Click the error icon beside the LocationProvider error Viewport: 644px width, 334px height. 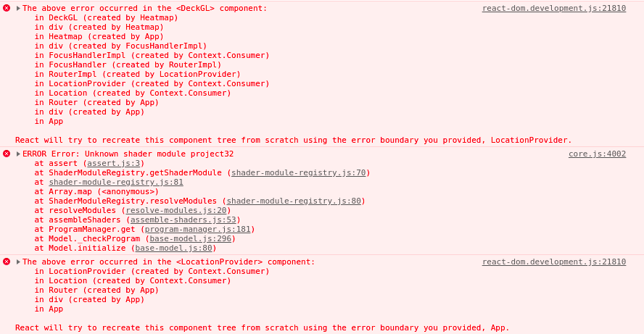click(x=7, y=262)
